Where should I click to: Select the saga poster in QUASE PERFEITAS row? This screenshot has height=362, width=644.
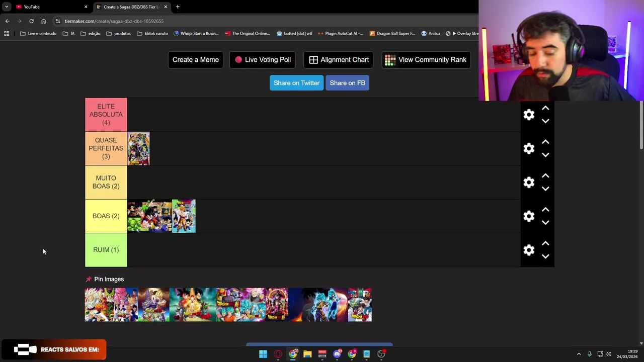(138, 148)
